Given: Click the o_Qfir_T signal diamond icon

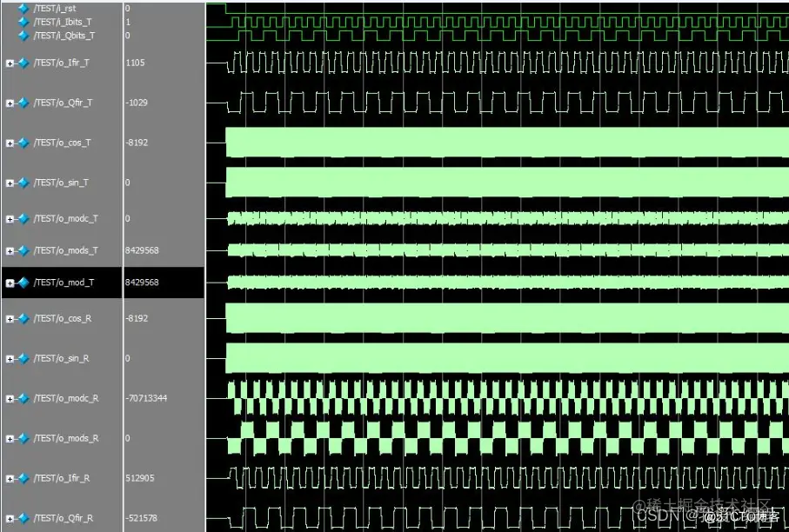Looking at the screenshot, I should [x=23, y=103].
